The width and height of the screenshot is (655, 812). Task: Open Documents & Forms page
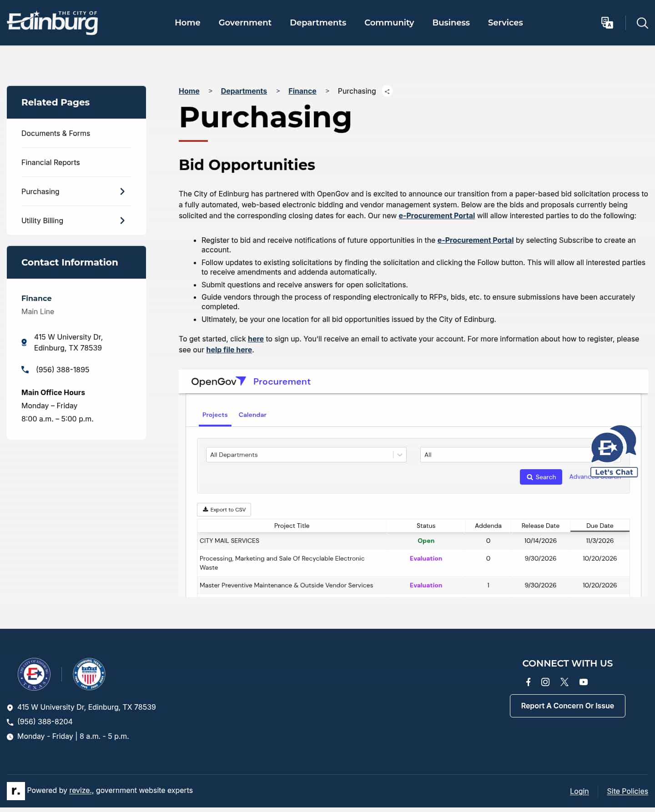(x=55, y=133)
